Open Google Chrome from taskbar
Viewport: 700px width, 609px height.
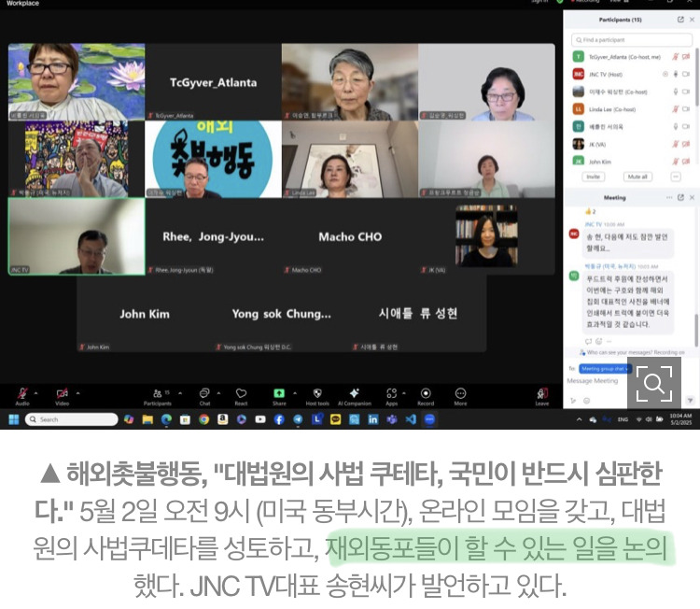[204, 419]
